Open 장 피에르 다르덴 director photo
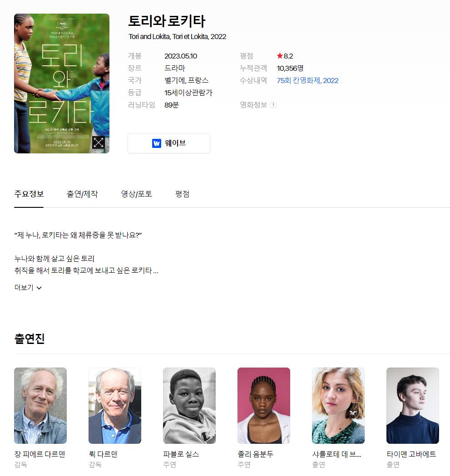The width and height of the screenshot is (450, 476). (40, 406)
